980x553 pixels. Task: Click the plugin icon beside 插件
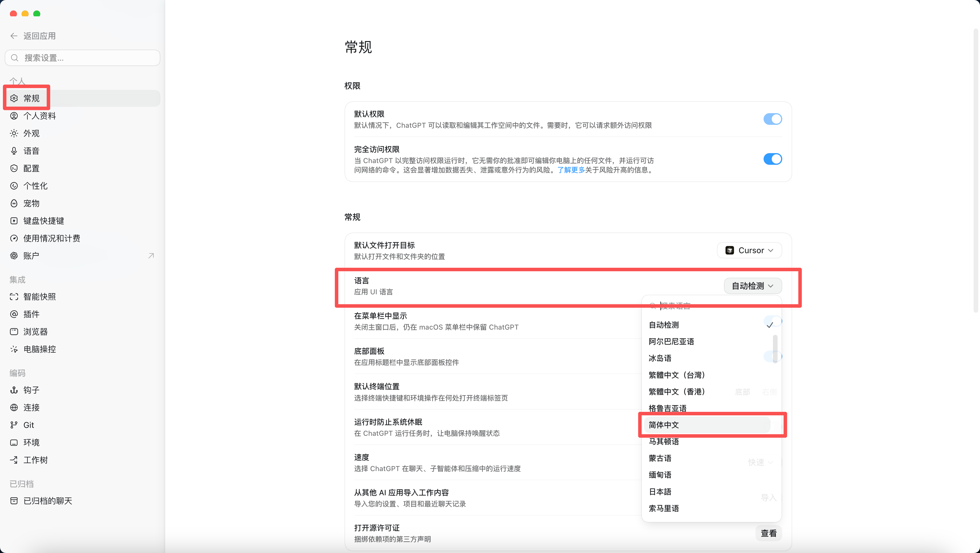pos(14,314)
